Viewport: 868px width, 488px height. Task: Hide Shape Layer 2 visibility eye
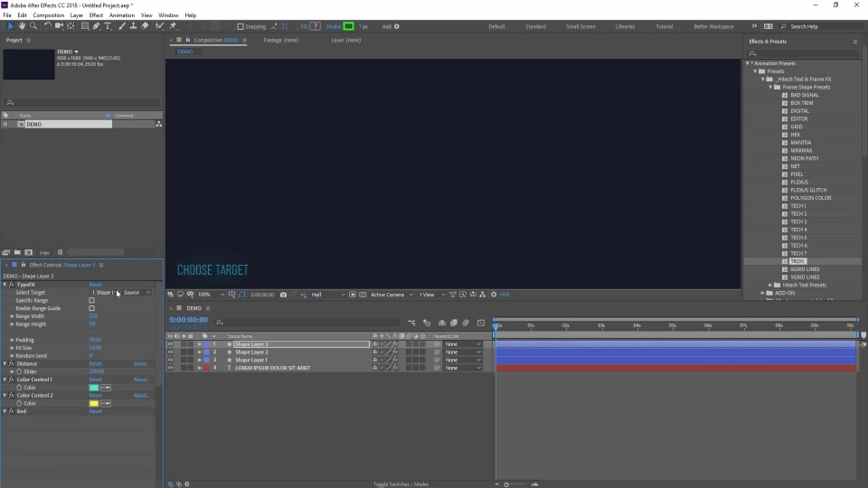(170, 352)
